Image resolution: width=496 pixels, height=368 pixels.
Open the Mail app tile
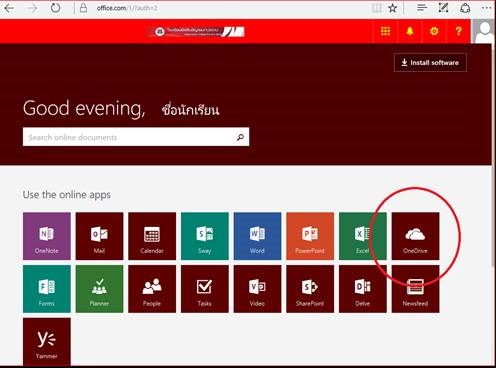click(x=99, y=236)
